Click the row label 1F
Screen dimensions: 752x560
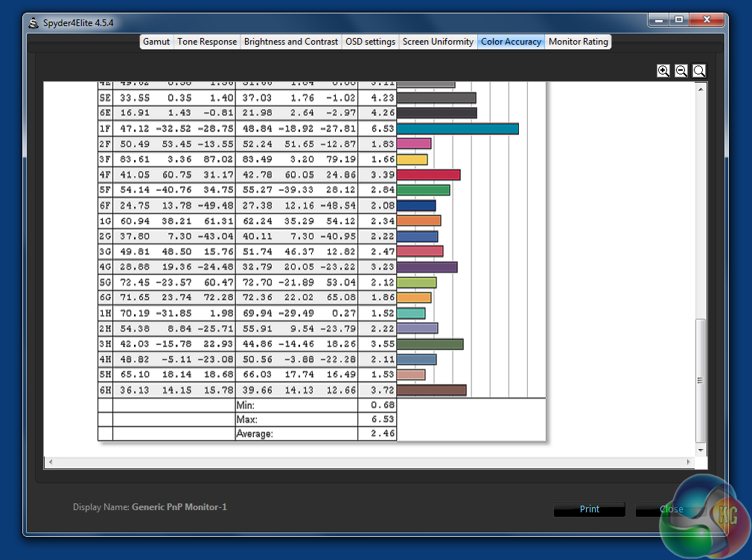(x=105, y=129)
